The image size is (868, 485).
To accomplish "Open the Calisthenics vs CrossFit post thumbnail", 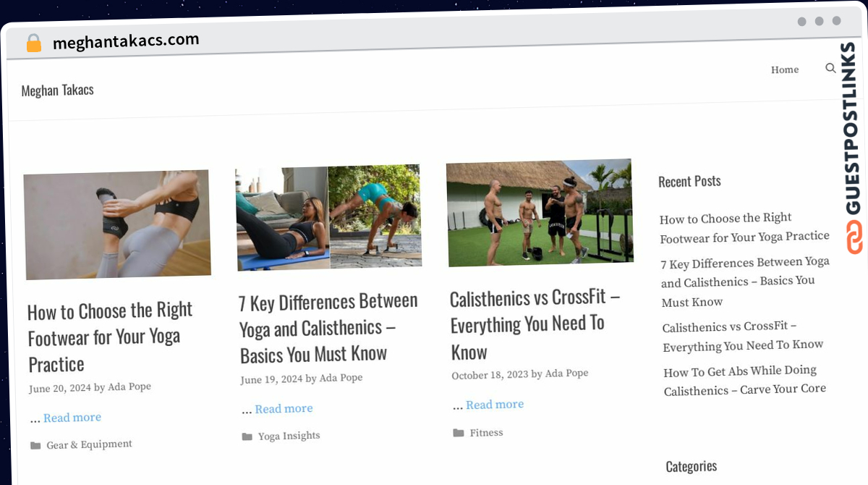I will coord(540,213).
